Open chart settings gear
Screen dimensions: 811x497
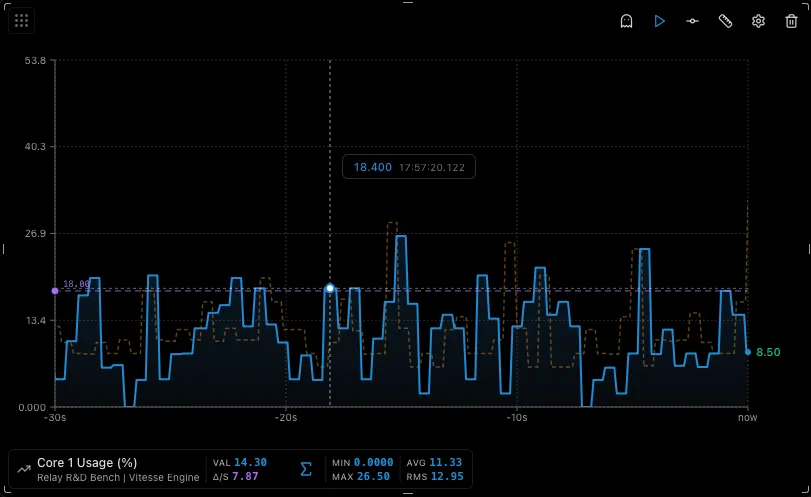click(x=758, y=21)
